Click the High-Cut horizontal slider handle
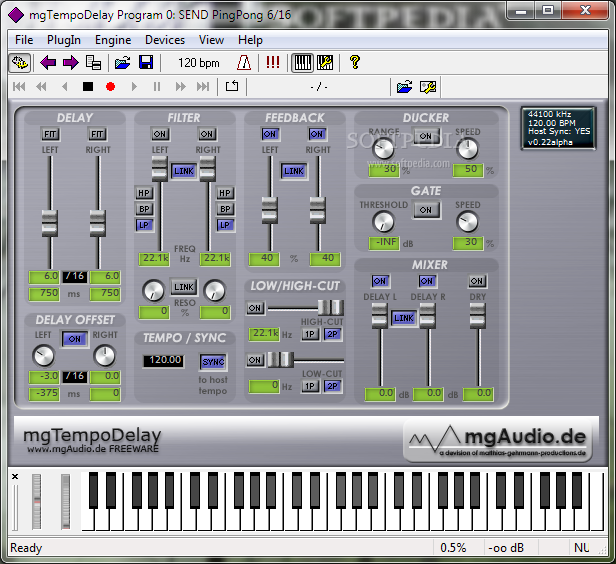The image size is (616, 564). 331,308
